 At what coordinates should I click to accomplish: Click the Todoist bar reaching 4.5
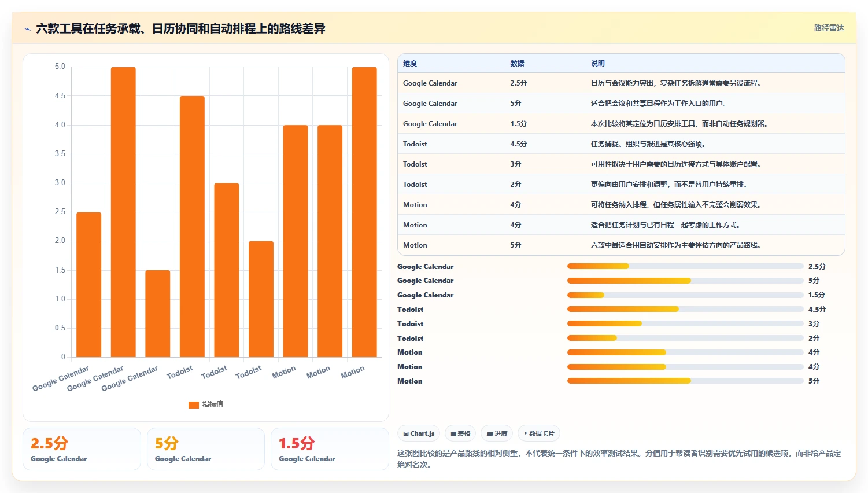(192, 226)
